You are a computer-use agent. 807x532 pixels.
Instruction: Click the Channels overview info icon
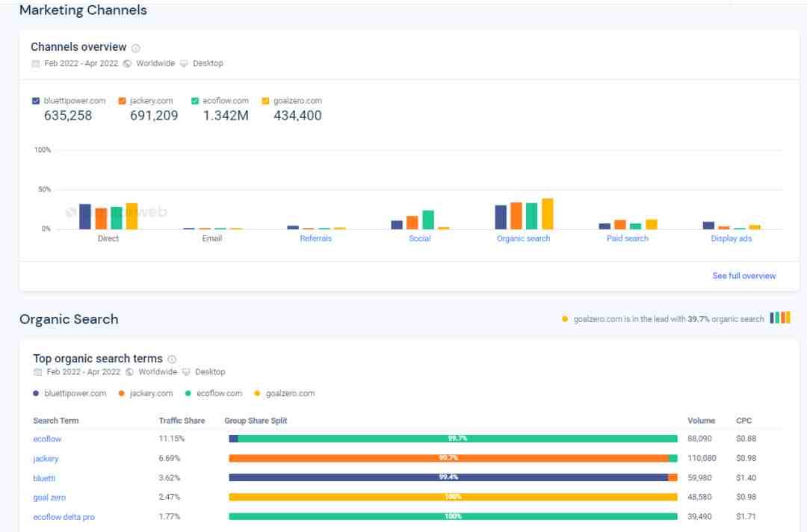click(136, 49)
